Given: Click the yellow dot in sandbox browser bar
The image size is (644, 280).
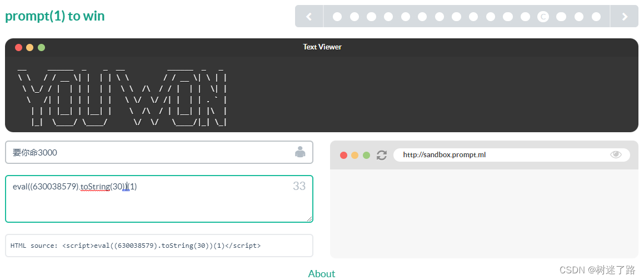Looking at the screenshot, I should [x=355, y=155].
